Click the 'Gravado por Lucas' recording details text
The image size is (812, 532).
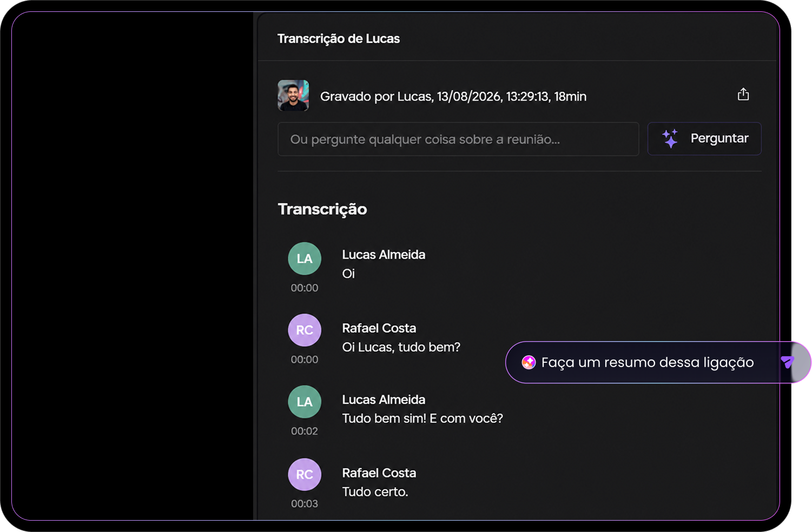pos(453,96)
